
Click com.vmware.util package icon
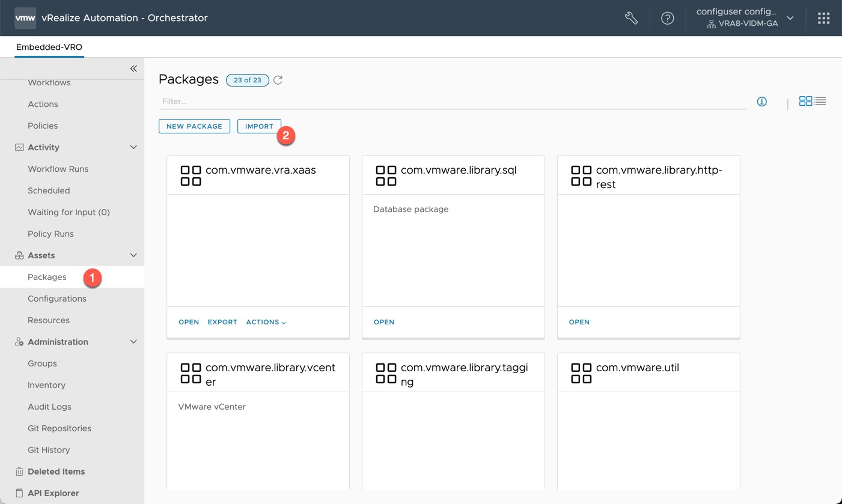581,373
